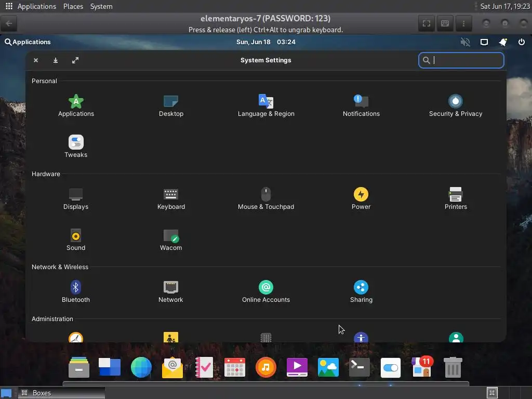Open Sound settings

click(x=76, y=240)
